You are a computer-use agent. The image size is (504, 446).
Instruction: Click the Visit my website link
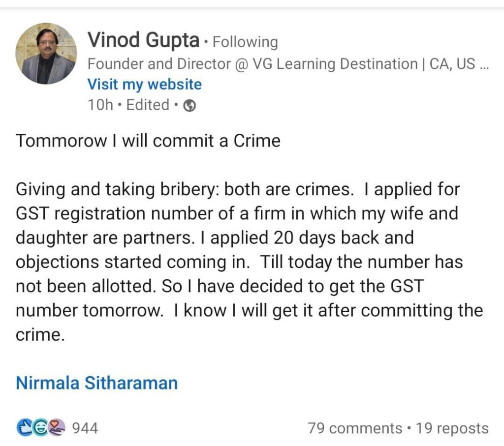[144, 85]
